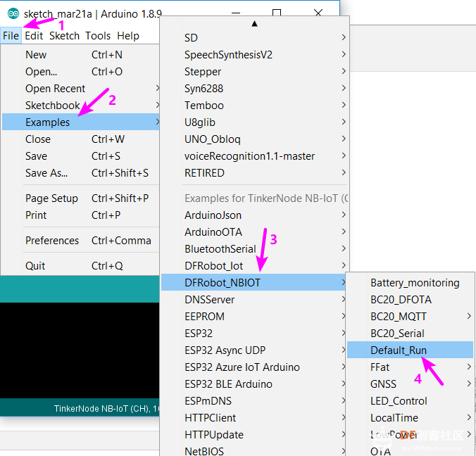This screenshot has width=476, height=456.
Task: Expand the Open Recent submenu
Action: [x=81, y=89]
